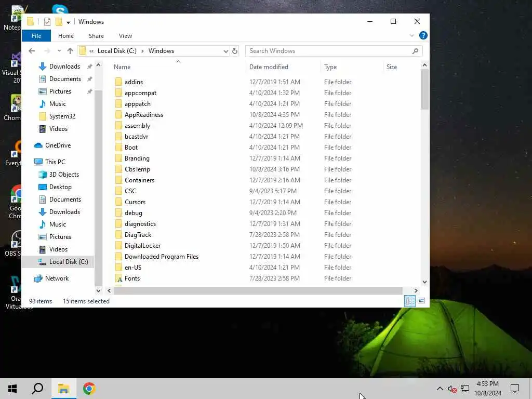
Task: Open the Windows Start menu
Action: click(x=12, y=389)
